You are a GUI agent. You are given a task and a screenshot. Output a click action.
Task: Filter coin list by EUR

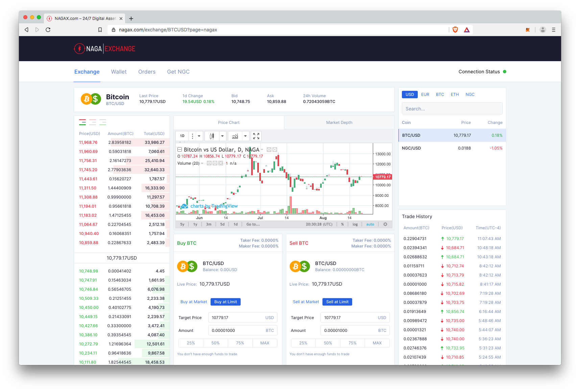point(425,95)
